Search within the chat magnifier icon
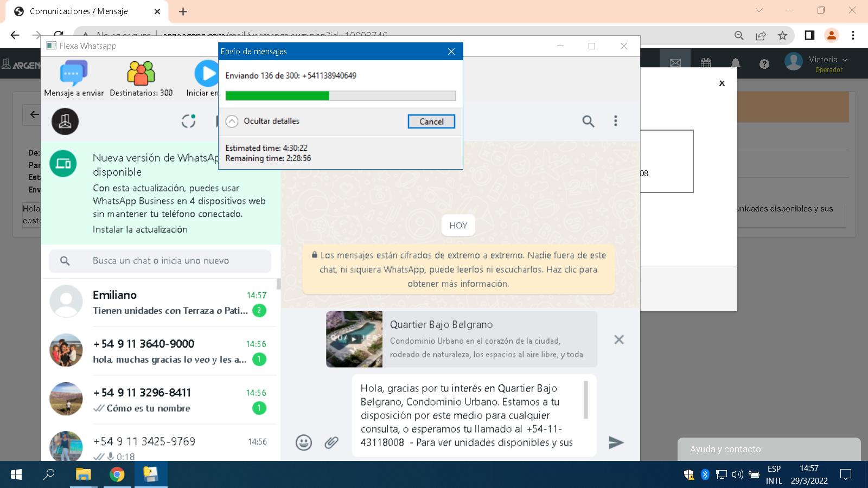This screenshot has height=488, width=868. 588,121
